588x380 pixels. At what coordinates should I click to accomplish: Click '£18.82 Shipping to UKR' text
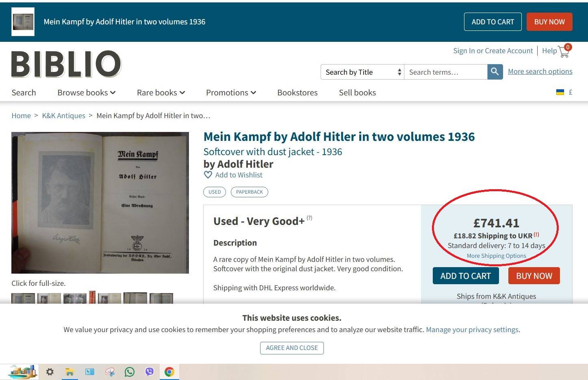pyautogui.click(x=493, y=236)
